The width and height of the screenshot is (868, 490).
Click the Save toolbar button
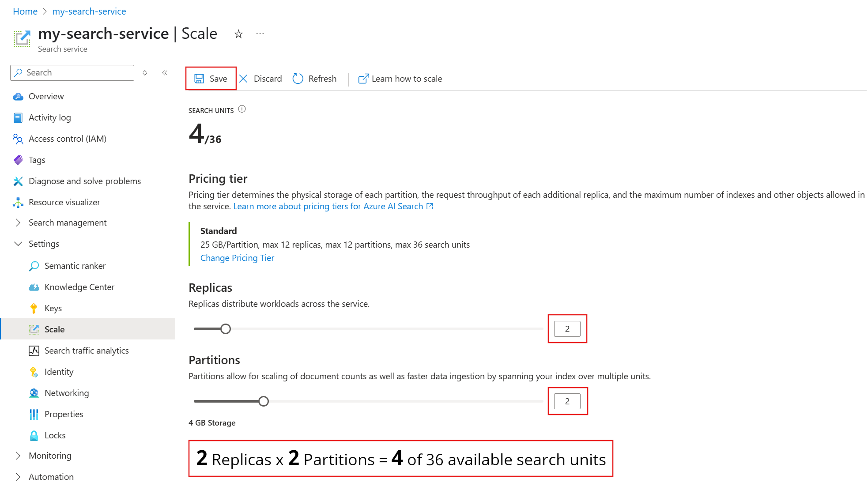point(211,79)
